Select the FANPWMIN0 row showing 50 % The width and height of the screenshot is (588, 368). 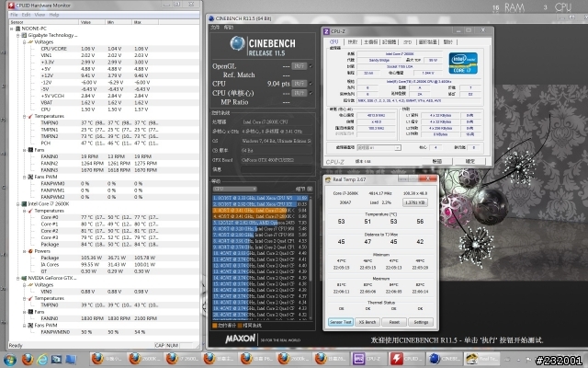(104, 332)
